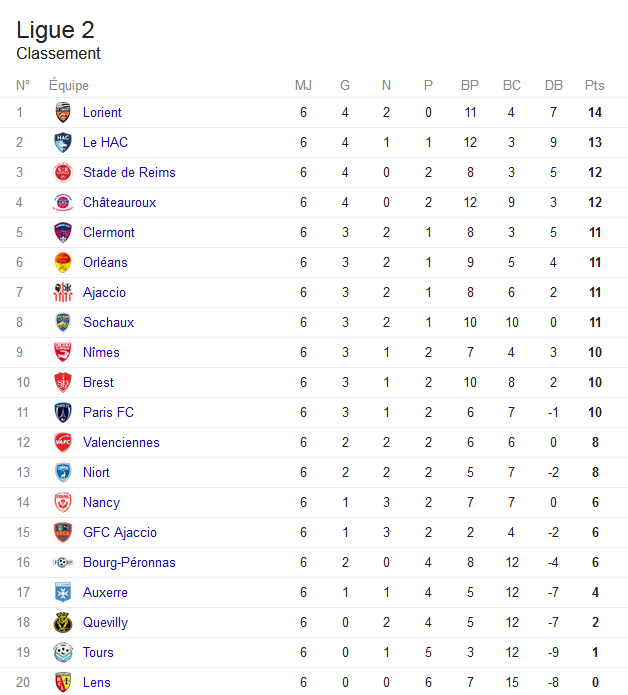Click the Orléans team logo
Viewport: 628px width, 695px height.
(62, 262)
